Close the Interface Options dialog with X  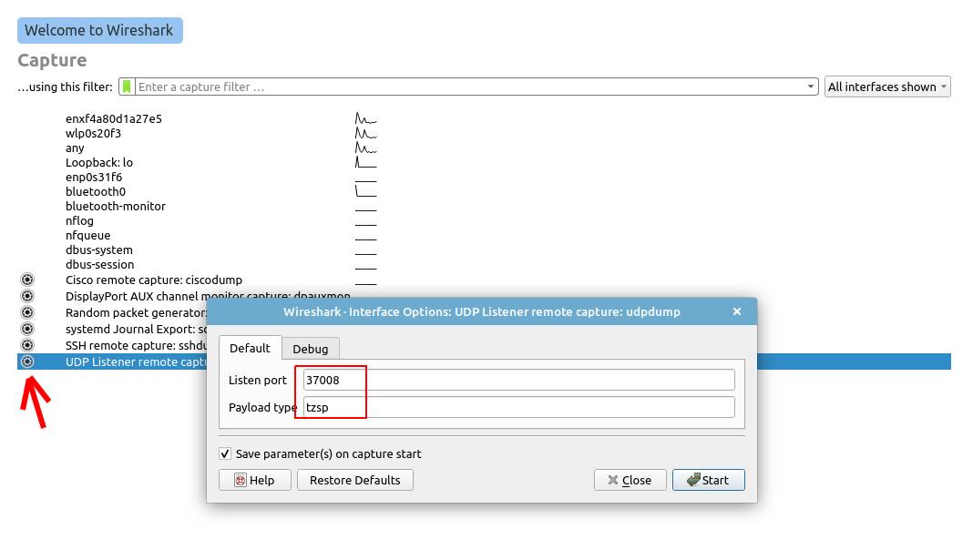[x=736, y=311]
